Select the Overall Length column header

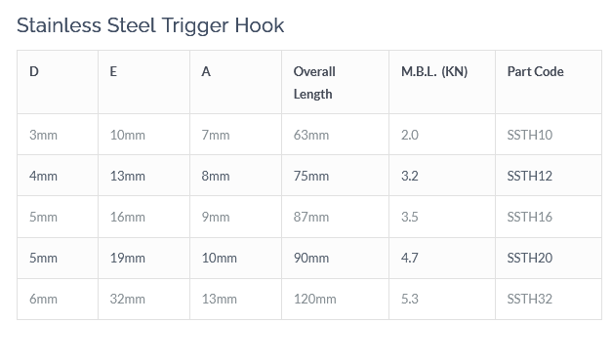pyautogui.click(x=335, y=82)
